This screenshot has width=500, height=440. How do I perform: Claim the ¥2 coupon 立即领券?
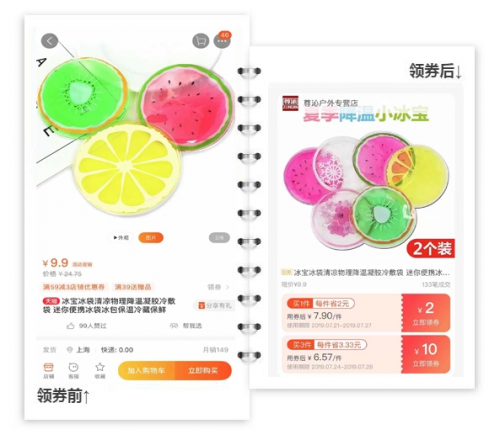click(x=426, y=313)
